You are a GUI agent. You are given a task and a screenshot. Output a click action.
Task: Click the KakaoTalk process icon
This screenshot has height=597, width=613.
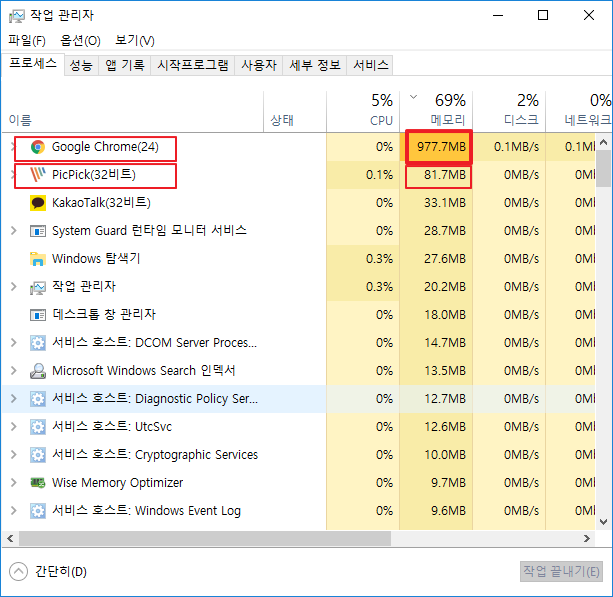(38, 203)
